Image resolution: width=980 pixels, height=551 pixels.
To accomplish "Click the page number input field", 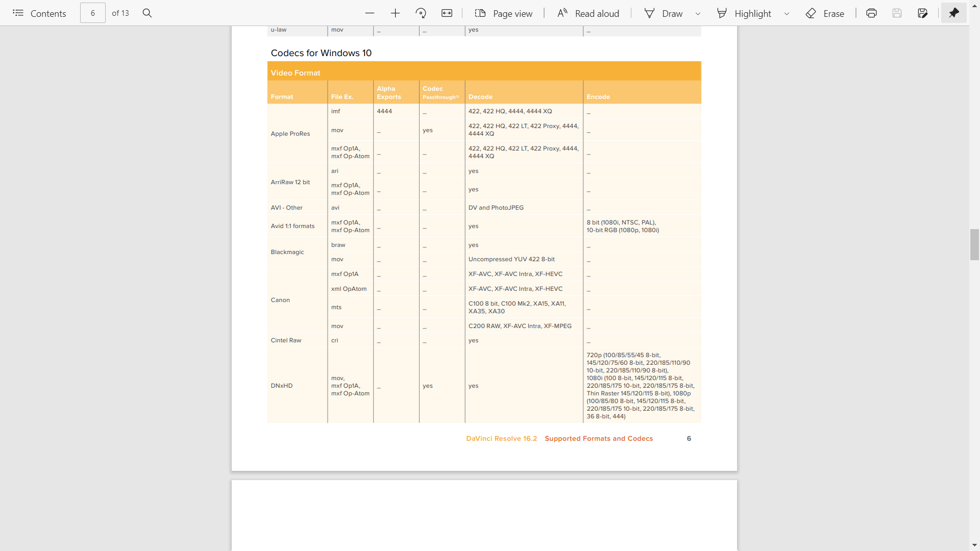I will coord(93,13).
